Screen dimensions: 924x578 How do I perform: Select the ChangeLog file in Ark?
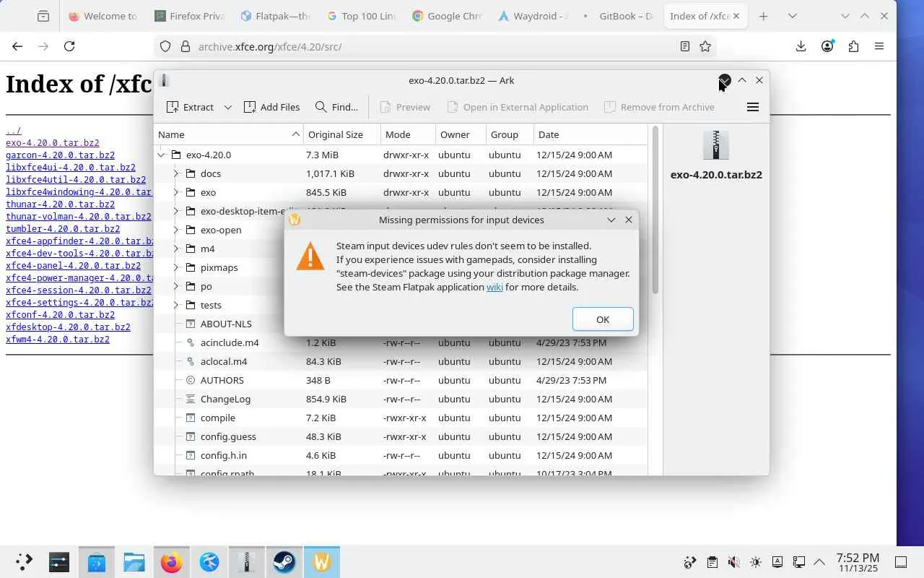tap(401, 399)
